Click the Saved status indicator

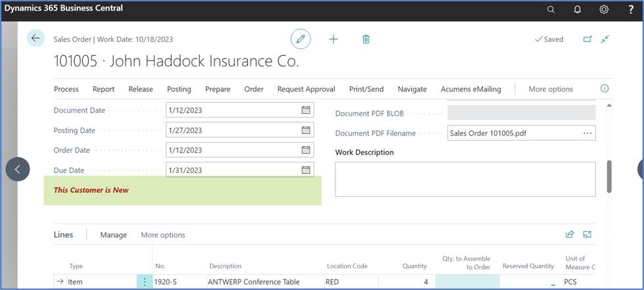(549, 39)
